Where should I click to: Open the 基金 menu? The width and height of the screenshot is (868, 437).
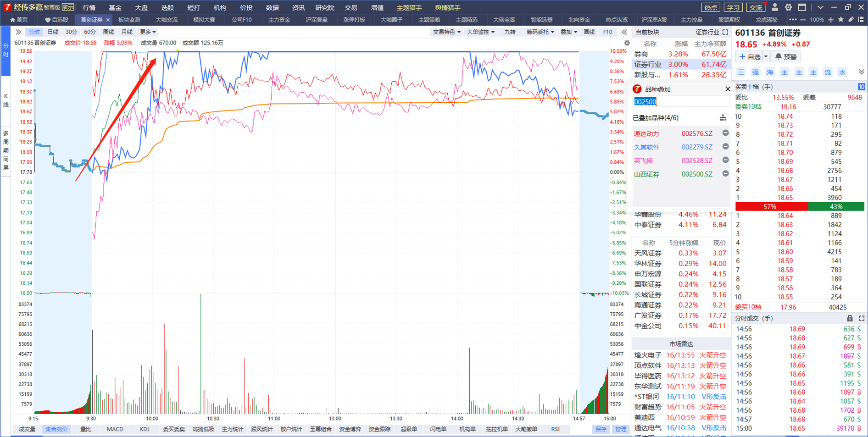[115, 7]
